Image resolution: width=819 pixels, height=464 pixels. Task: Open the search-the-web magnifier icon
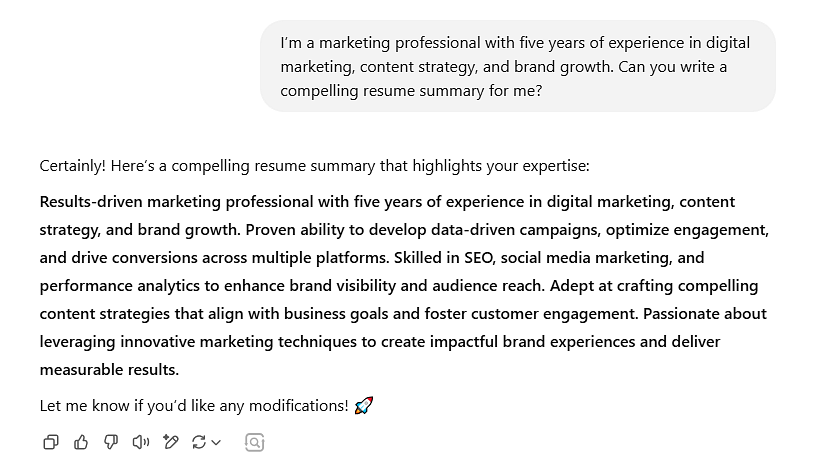tap(254, 443)
